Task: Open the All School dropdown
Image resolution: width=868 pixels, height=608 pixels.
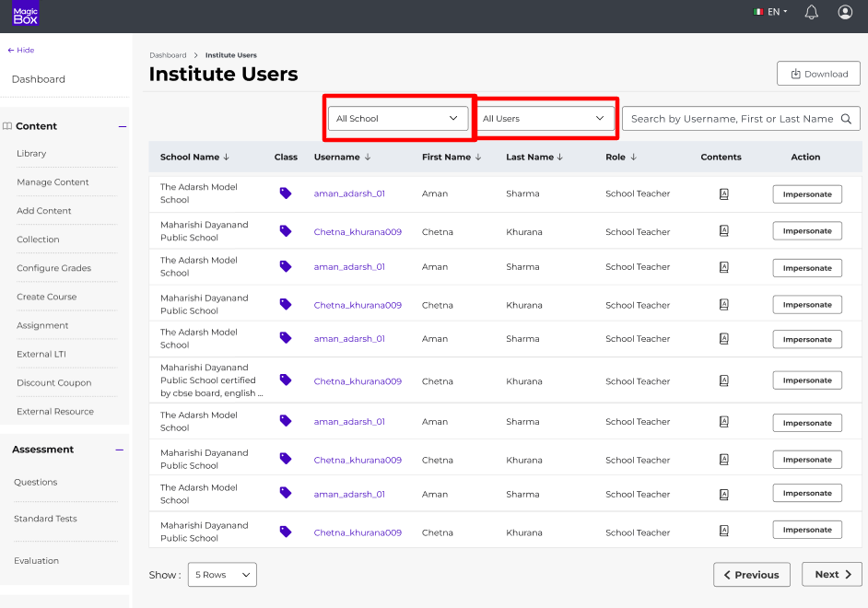Action: click(x=398, y=119)
